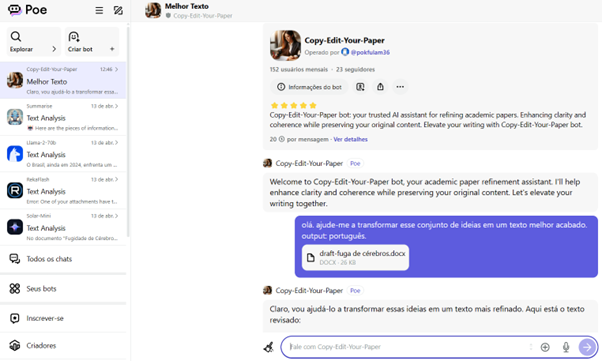Expand Explorar chevron arrow
602x361 pixels.
(x=54, y=49)
